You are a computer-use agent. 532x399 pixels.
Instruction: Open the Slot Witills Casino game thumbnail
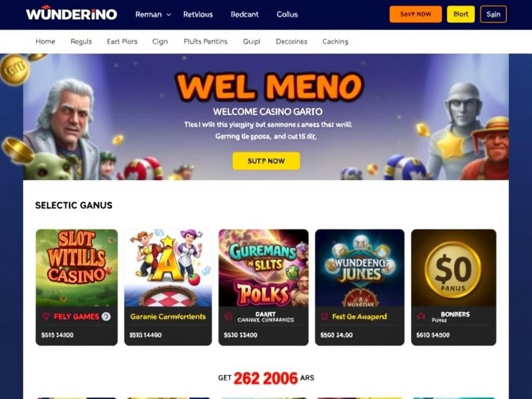coord(77,268)
